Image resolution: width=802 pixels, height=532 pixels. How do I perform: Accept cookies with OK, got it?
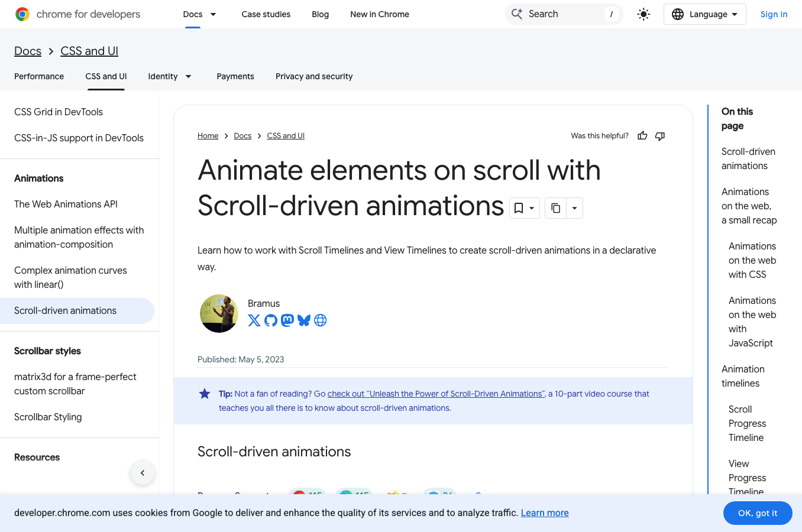coord(758,512)
